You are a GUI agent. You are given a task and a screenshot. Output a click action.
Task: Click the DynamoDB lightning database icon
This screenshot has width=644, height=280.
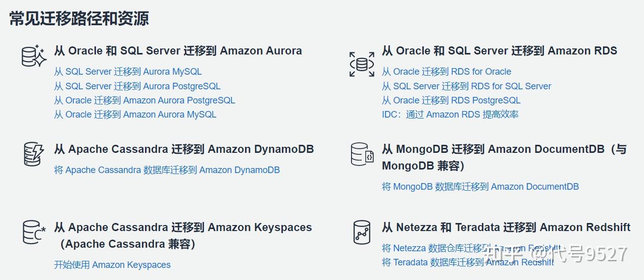34,154
